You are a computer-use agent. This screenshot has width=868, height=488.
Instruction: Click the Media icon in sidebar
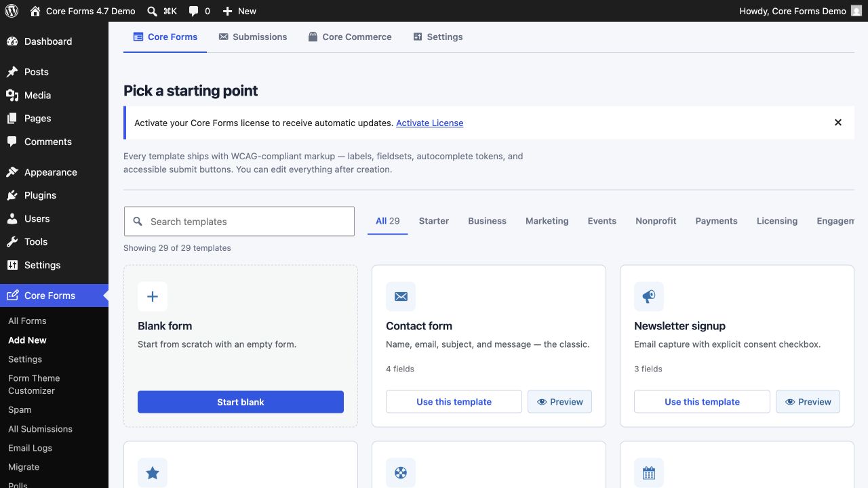click(x=12, y=95)
